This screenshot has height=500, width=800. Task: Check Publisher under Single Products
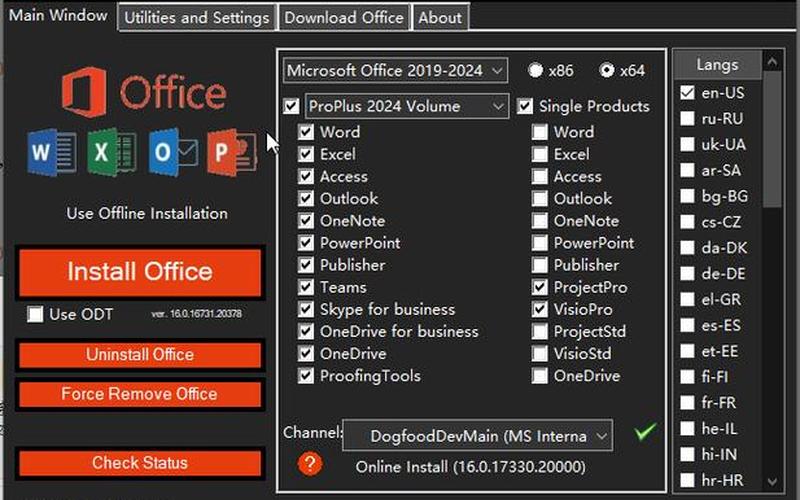tap(540, 265)
